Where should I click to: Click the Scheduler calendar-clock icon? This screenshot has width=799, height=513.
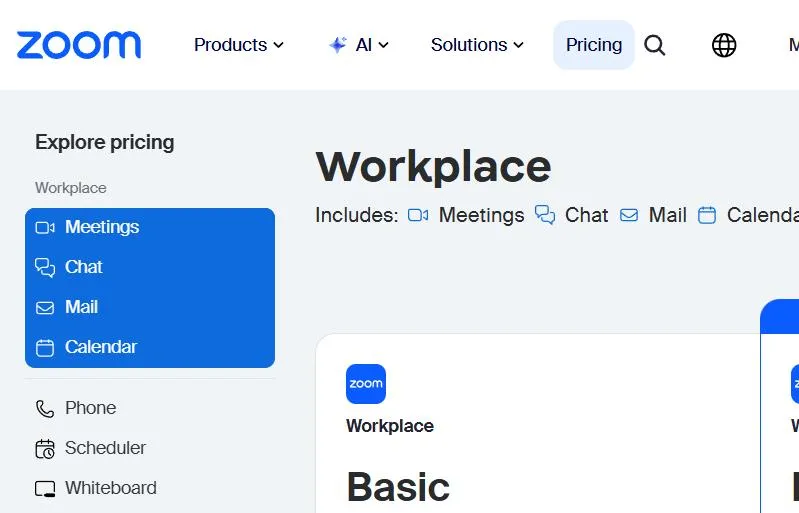pyautogui.click(x=45, y=449)
